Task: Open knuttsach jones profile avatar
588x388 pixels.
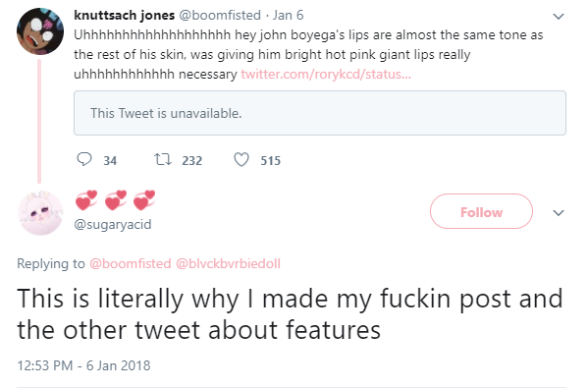Action: 40,31
